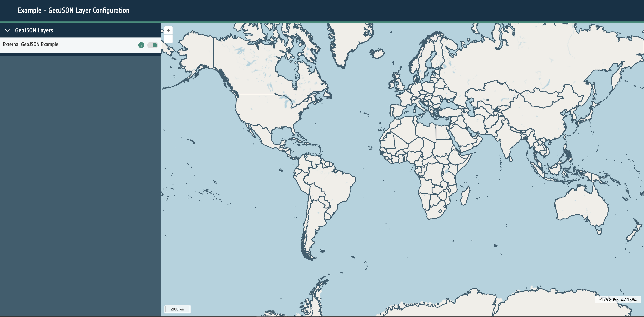
Task: Click the 2000 km scale bar
Action: click(x=177, y=309)
